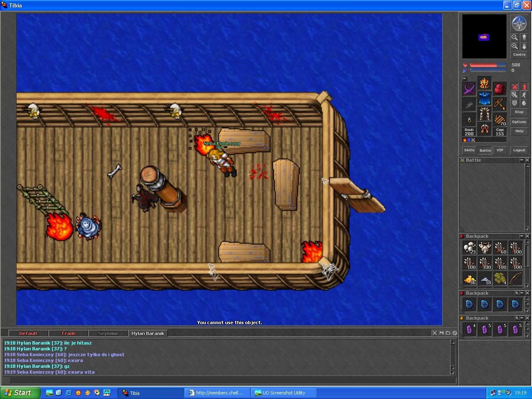This screenshot has height=399, width=532.
Task: Collapse the inventory panel with minus button
Action: point(465,79)
